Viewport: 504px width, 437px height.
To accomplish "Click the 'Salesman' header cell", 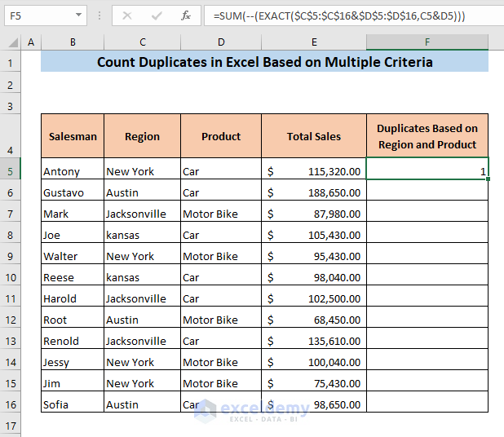I will (x=73, y=136).
